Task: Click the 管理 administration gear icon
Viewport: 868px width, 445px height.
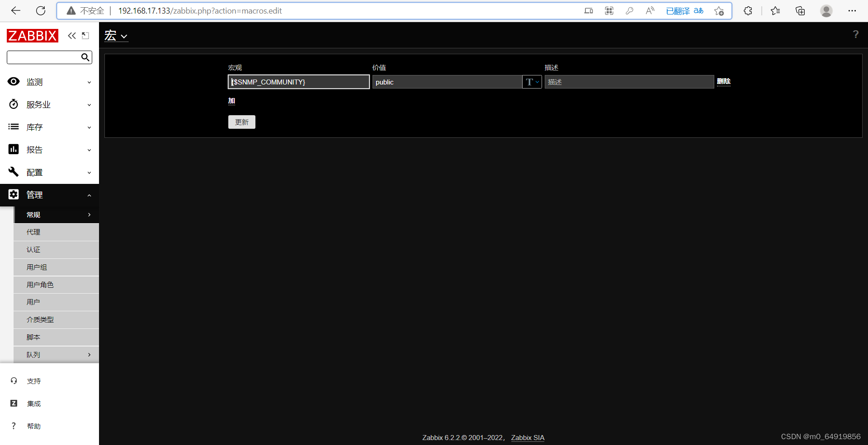Action: 14,194
